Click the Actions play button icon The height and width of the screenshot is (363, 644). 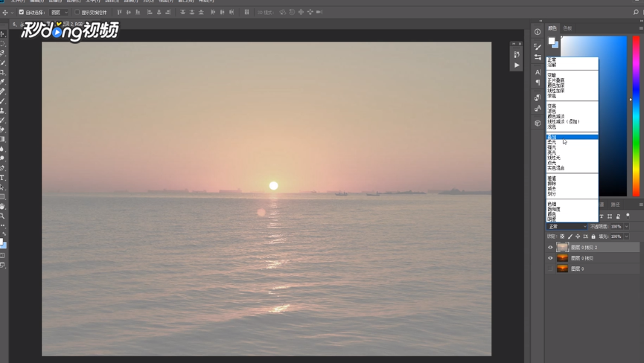click(x=517, y=65)
